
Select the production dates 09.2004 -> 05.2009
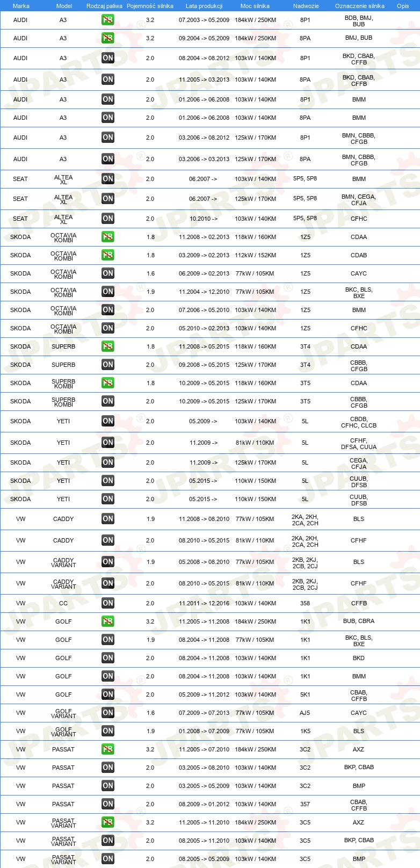(x=204, y=38)
